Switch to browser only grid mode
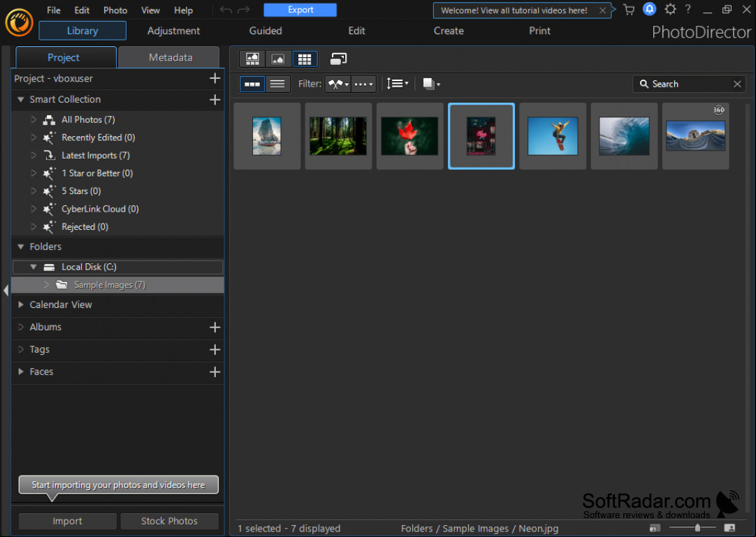The image size is (756, 537). pos(304,59)
